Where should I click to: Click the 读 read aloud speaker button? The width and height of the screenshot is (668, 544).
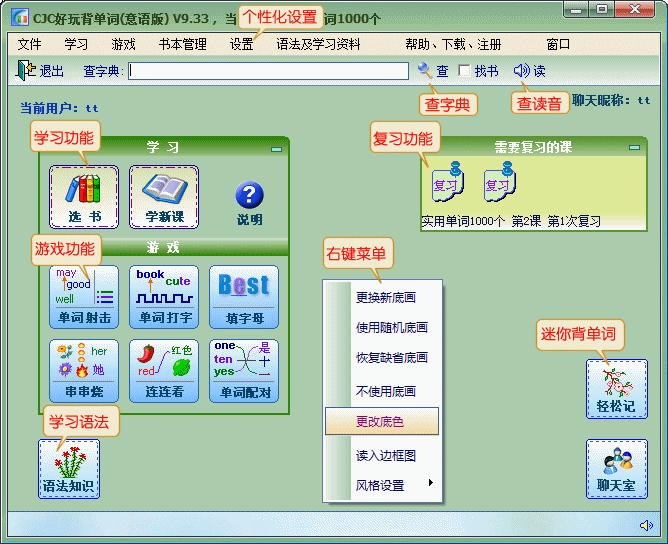(530, 71)
